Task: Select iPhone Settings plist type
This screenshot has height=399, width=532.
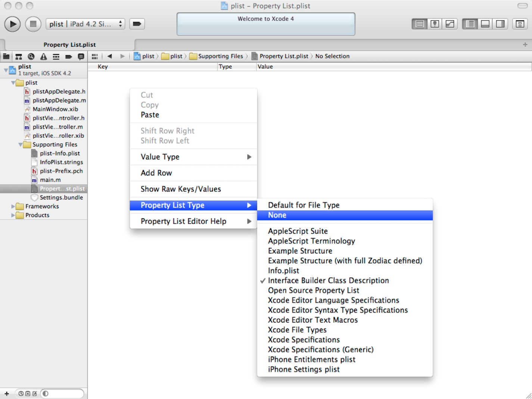Action: coord(345,370)
